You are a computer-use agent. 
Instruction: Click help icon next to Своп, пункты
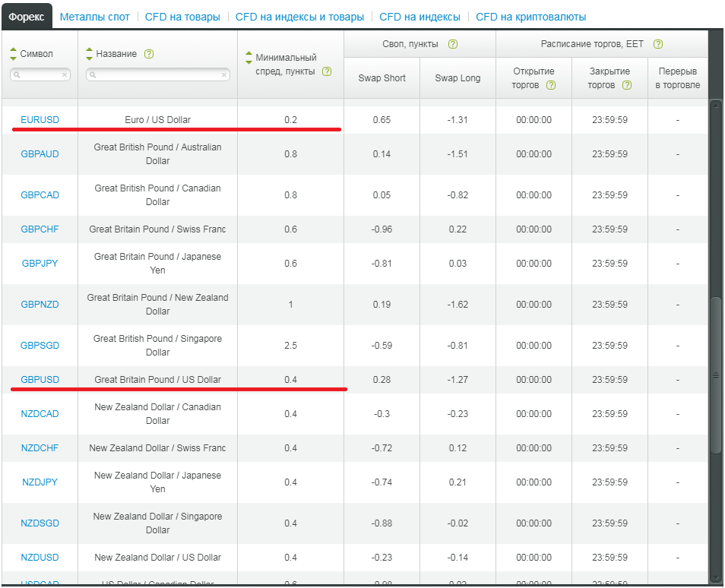(x=453, y=44)
